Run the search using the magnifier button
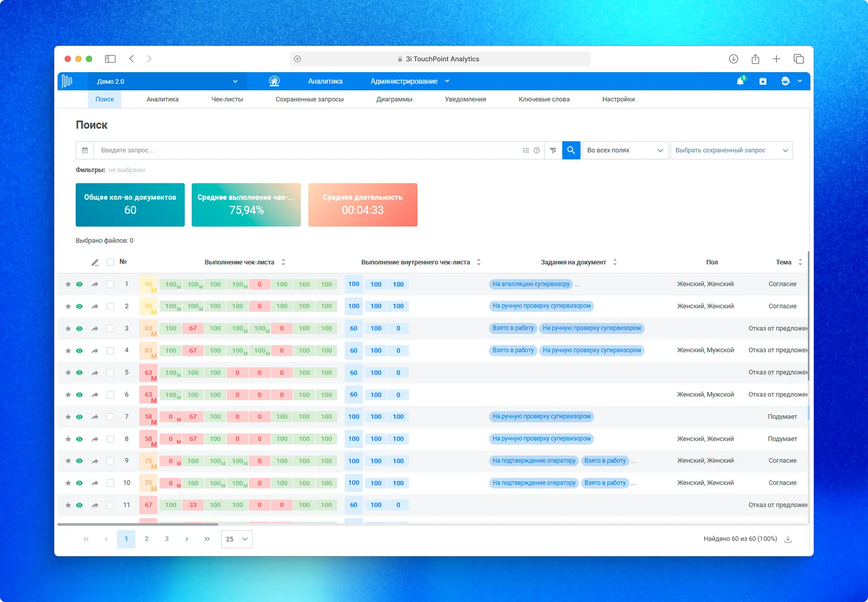 (571, 150)
